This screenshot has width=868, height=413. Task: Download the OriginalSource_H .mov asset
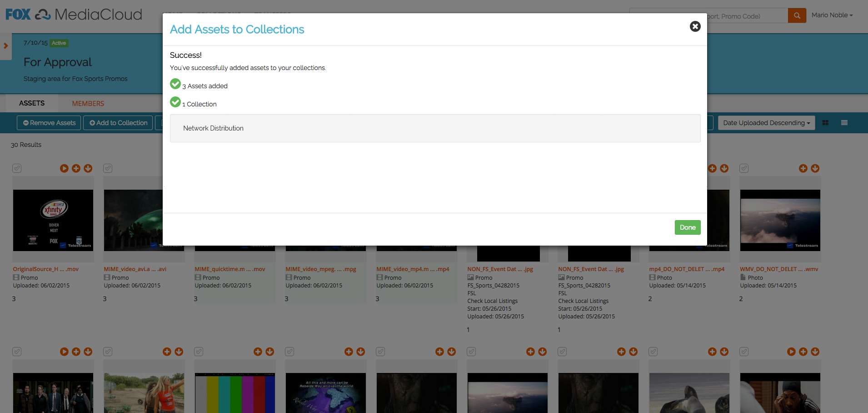click(x=88, y=168)
